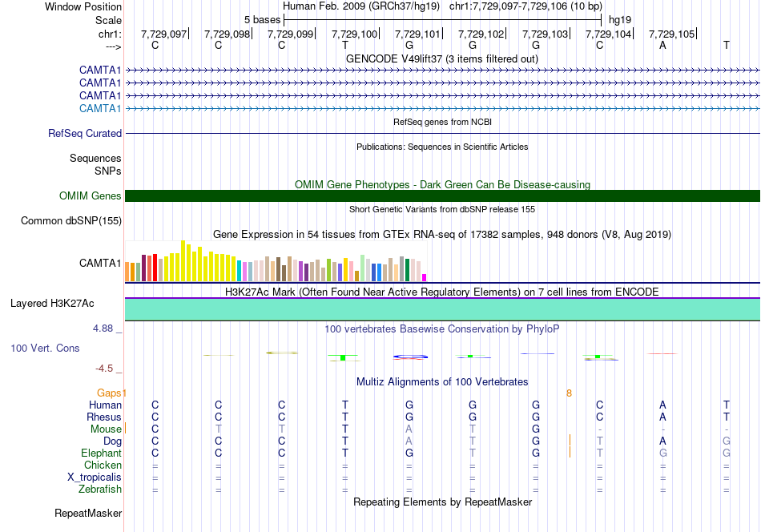761x532 pixels.
Task: Open OMIM Gene Phenotypes track title
Action: click(442, 184)
